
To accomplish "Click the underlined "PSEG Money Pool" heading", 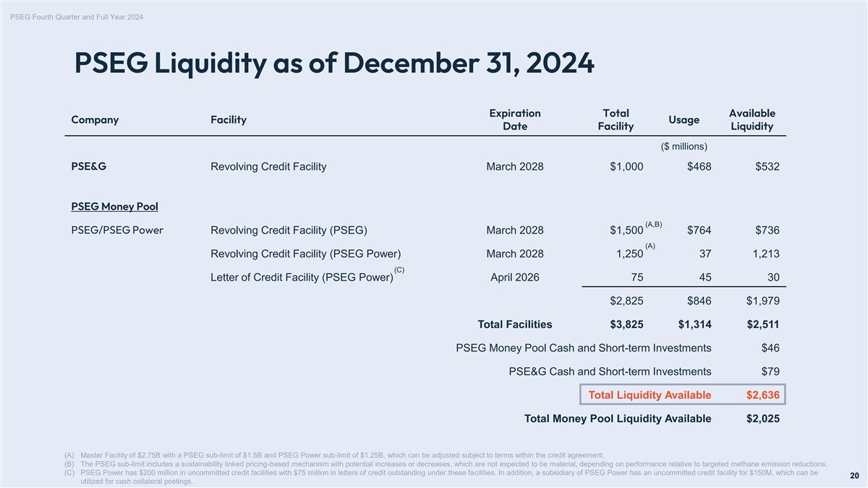I will pyautogui.click(x=114, y=207).
